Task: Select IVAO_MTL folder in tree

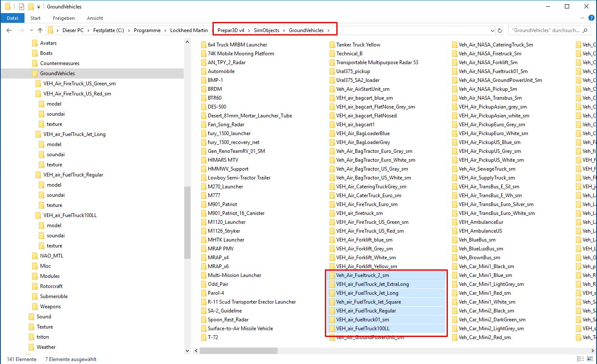Action: point(52,256)
